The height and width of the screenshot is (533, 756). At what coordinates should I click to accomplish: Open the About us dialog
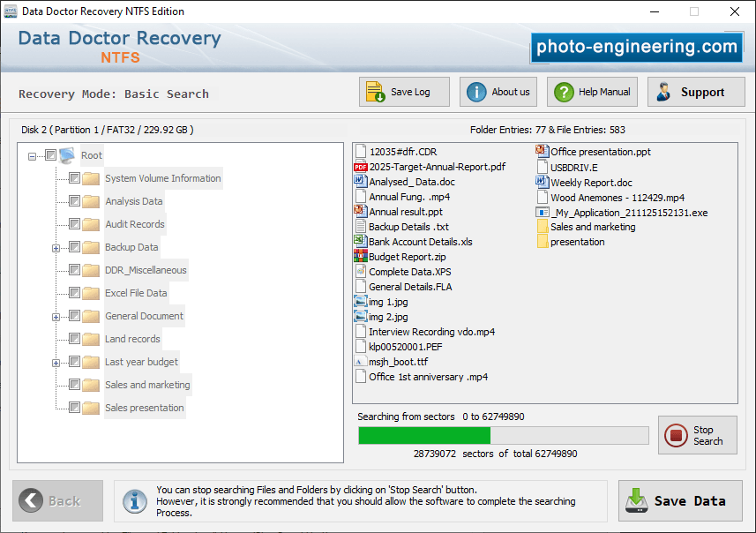coord(498,92)
